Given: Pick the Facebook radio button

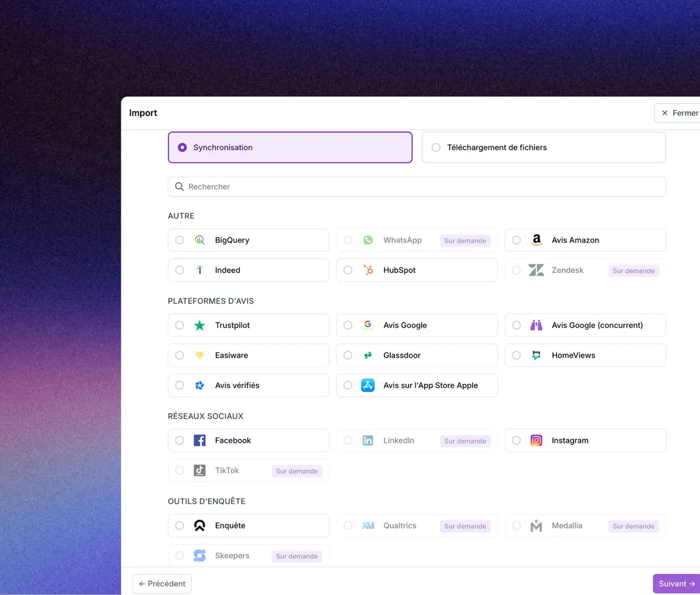Looking at the screenshot, I should click(180, 440).
